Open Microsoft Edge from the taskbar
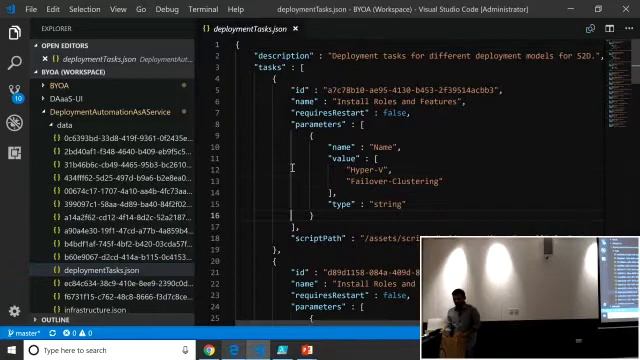The height and width of the screenshot is (360, 640). coord(234,350)
